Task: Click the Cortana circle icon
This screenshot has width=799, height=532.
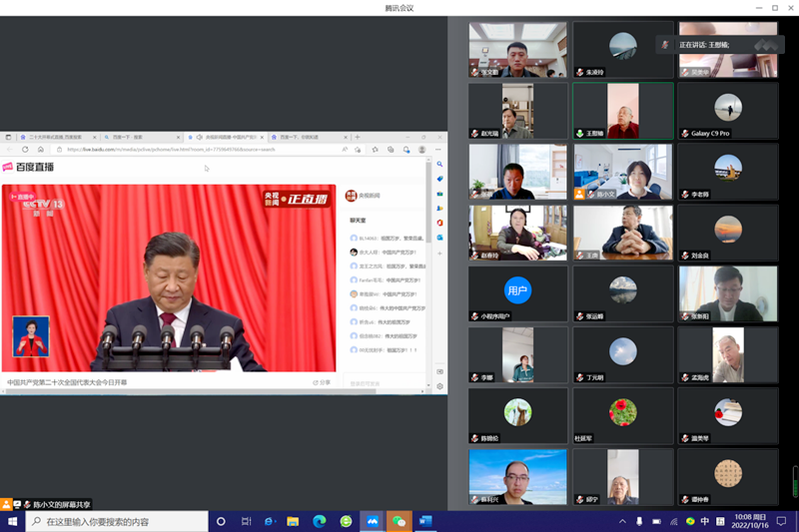Action: coord(221,521)
